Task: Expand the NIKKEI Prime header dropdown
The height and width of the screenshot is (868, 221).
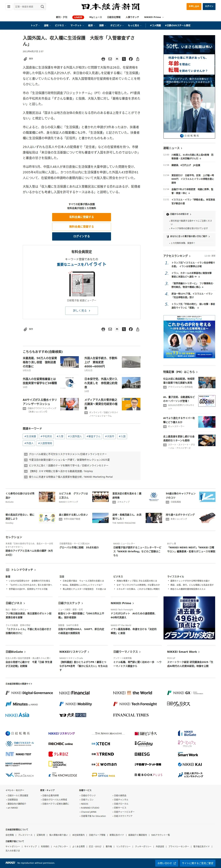Action: pos(154,17)
